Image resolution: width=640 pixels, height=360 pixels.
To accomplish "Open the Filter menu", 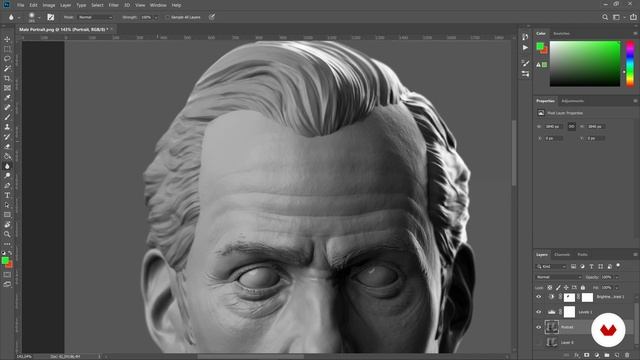I will pos(113,5).
